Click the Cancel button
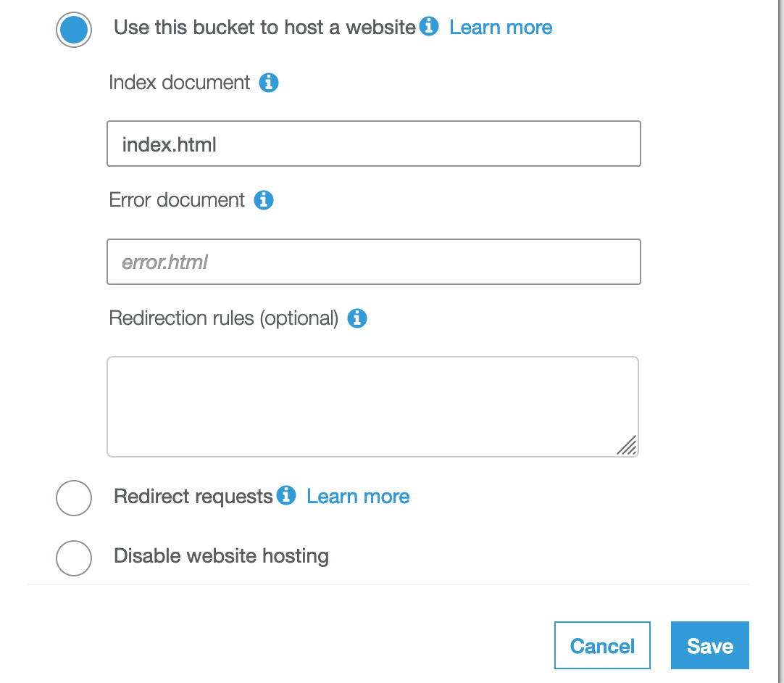Image resolution: width=784 pixels, height=683 pixels. (602, 645)
